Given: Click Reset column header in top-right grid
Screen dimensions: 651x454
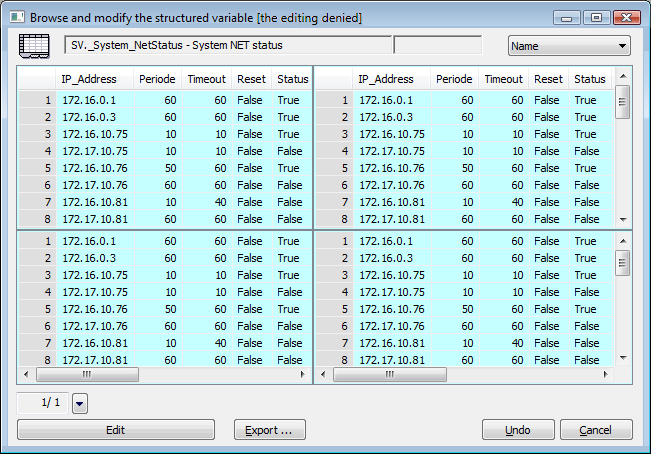Looking at the screenshot, I should click(x=548, y=79).
